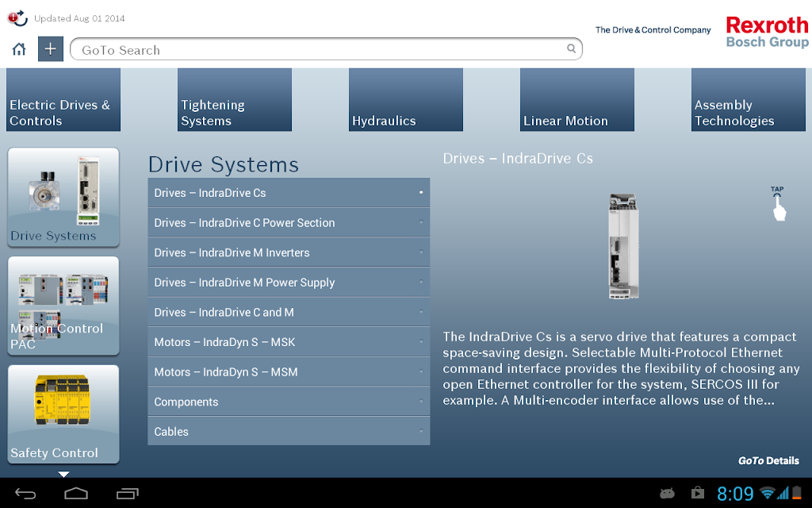Select the Motion Control PAC thumbnail

coord(63,306)
